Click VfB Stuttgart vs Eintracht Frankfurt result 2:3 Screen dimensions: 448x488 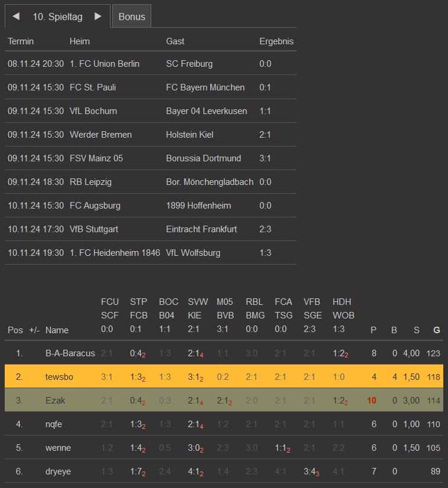[265, 229]
